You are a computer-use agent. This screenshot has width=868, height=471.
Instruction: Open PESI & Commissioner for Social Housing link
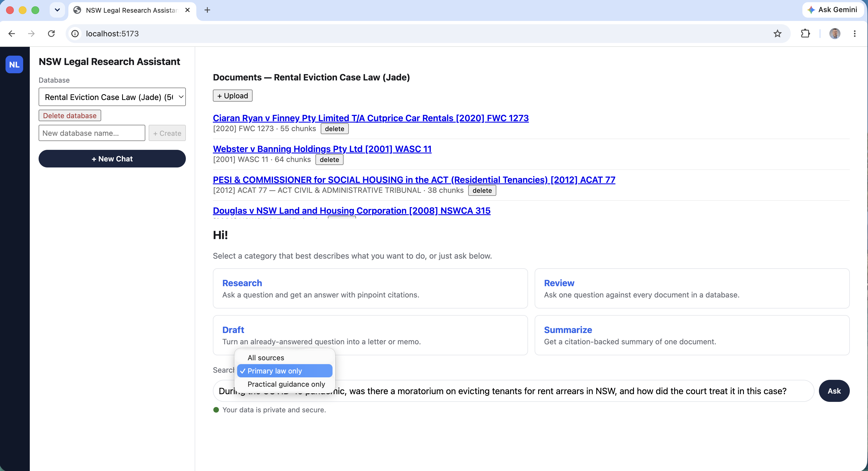pyautogui.click(x=414, y=180)
